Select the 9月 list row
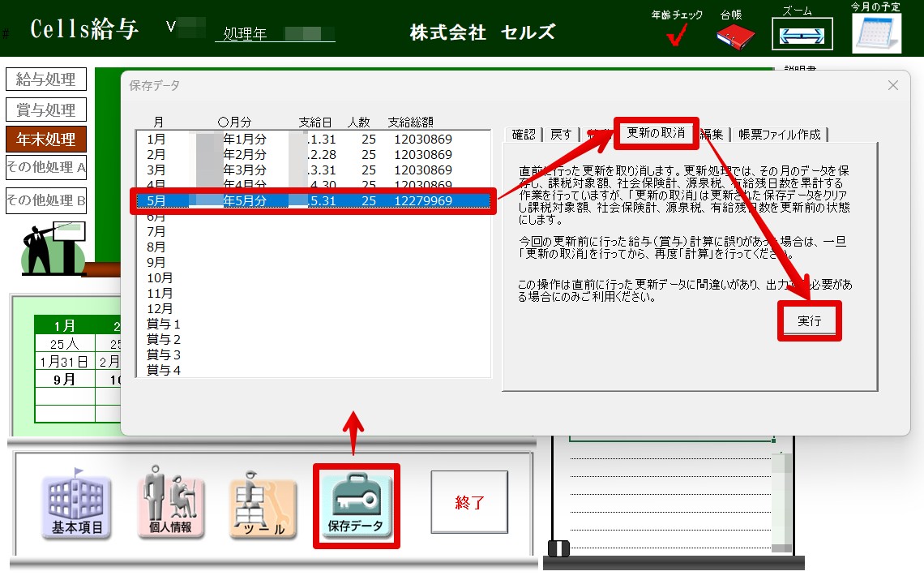 click(x=313, y=262)
